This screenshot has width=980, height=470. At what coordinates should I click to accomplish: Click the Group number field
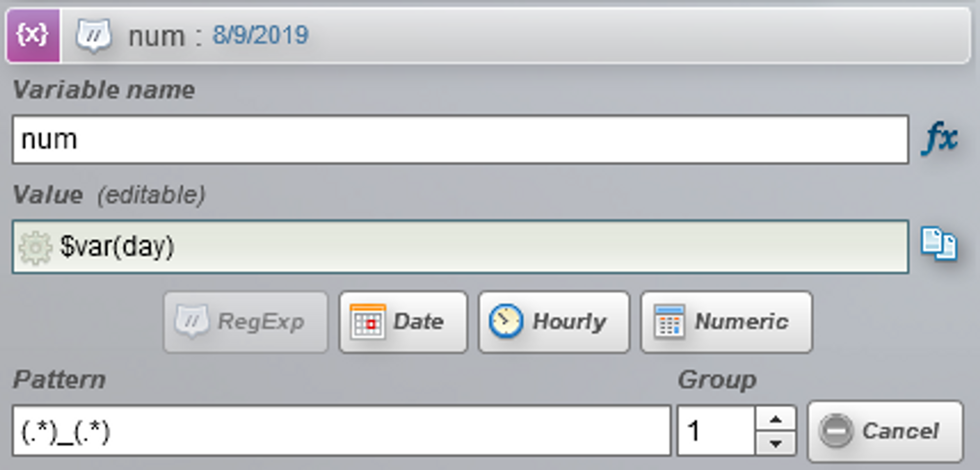tap(716, 431)
